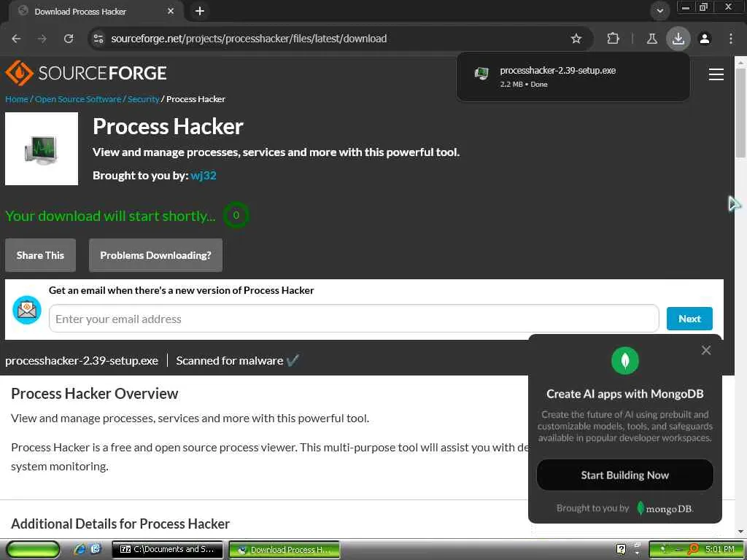Go back to the previous page
Screen dimensions: 747x560
pos(16,39)
